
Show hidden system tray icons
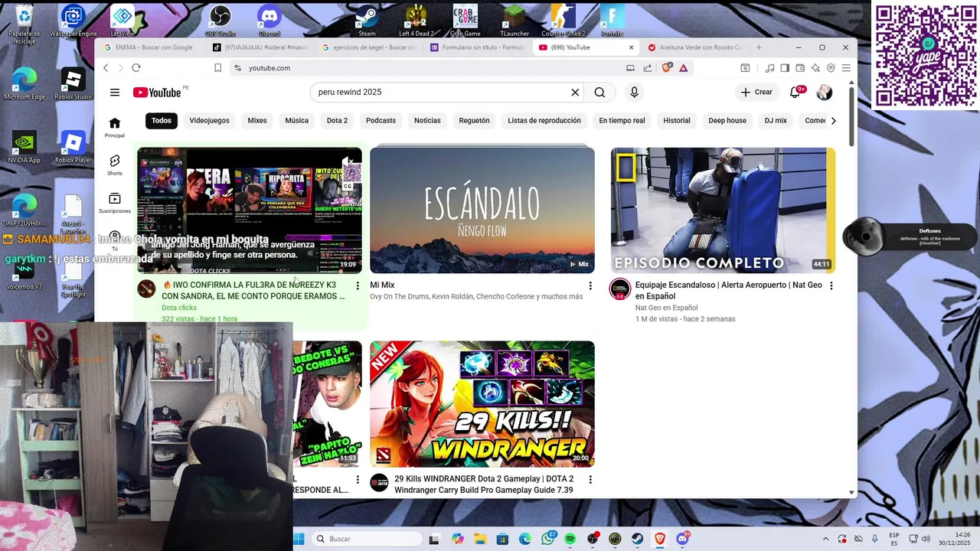pyautogui.click(x=825, y=539)
